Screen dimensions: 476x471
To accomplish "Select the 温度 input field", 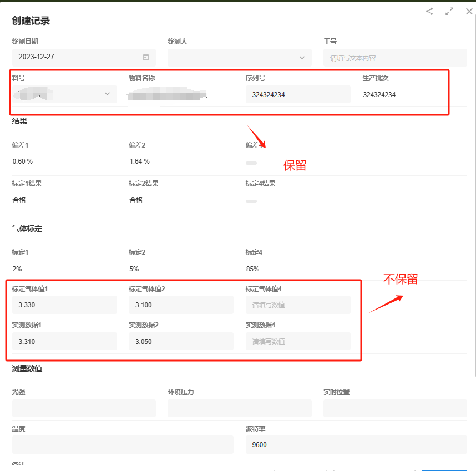I will (123, 444).
